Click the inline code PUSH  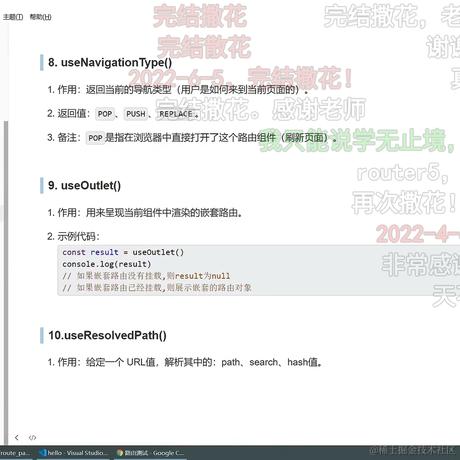[x=136, y=114]
